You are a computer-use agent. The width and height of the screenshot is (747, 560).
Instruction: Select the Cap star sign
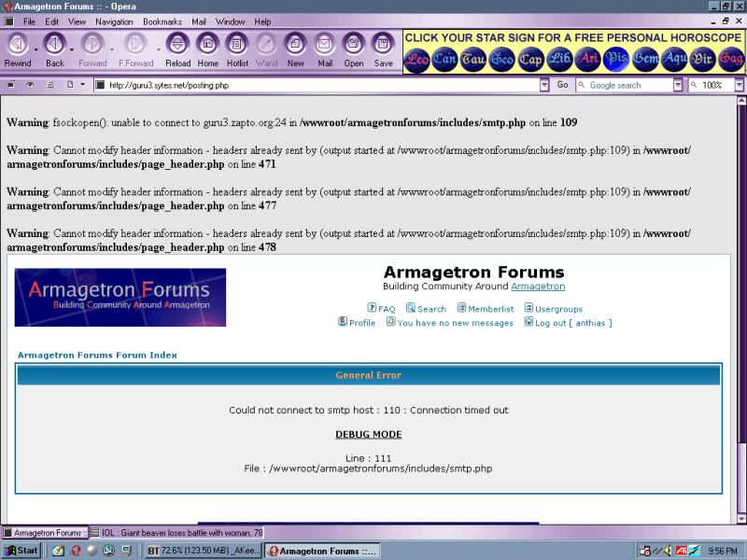point(530,60)
